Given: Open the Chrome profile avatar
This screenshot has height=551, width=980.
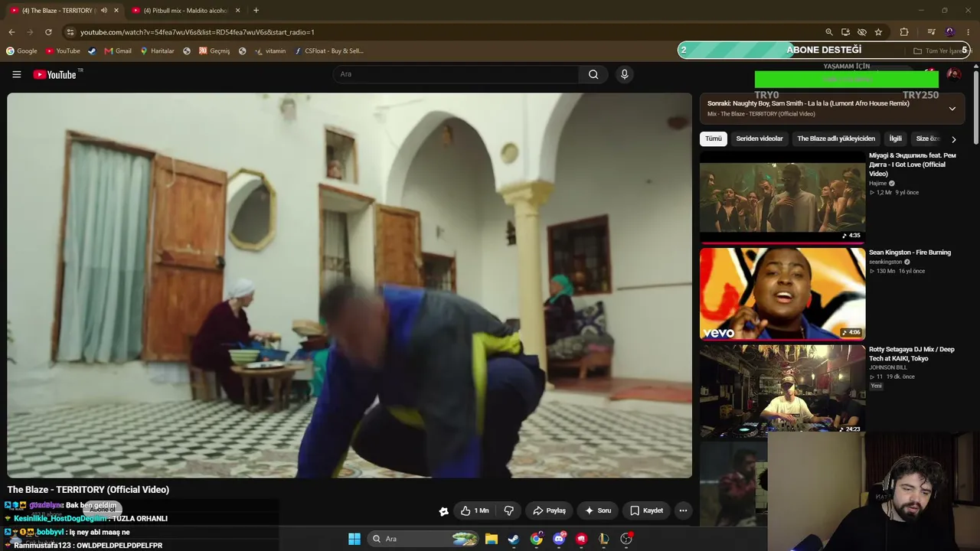Looking at the screenshot, I should click(949, 32).
